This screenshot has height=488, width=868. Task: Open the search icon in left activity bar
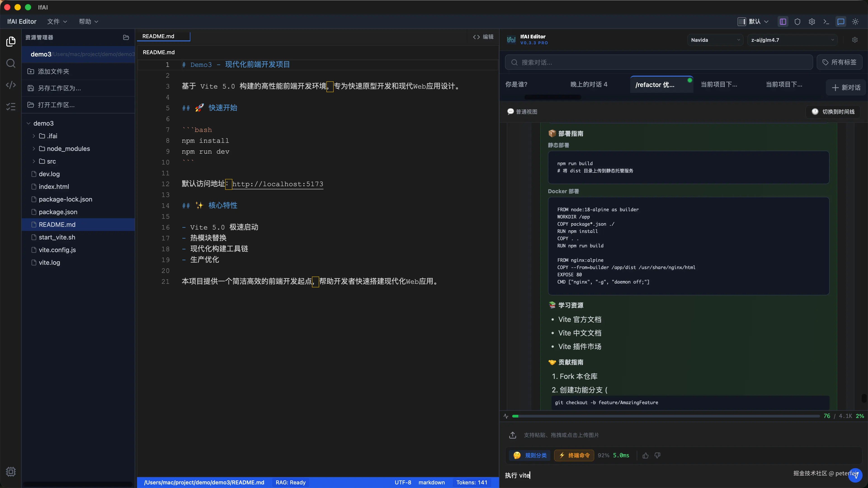[11, 63]
